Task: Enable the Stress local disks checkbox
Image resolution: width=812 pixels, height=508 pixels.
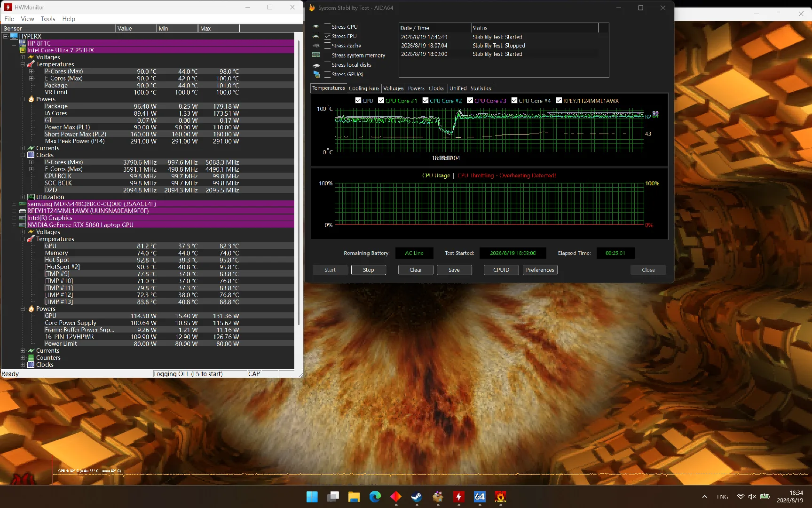Action: tap(327, 64)
